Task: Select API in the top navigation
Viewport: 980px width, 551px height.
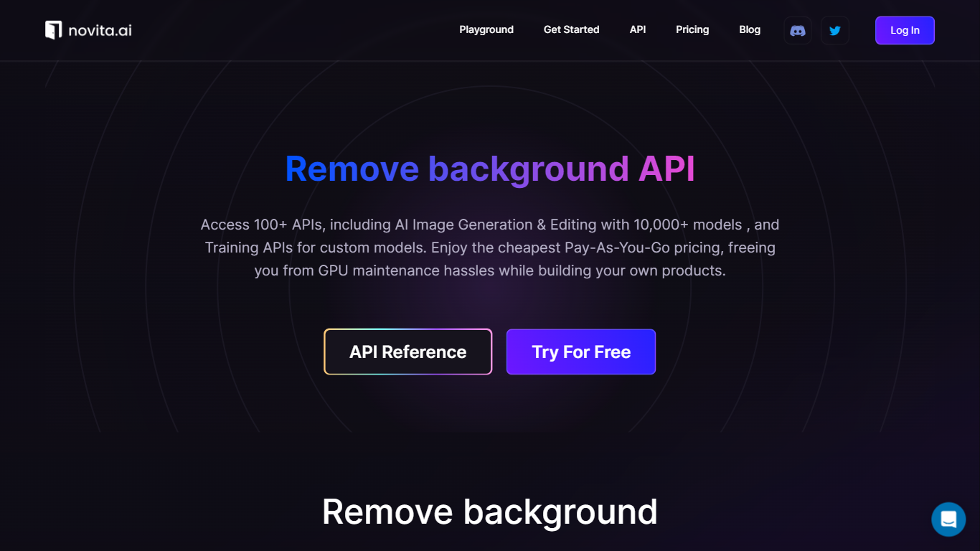Action: (638, 29)
